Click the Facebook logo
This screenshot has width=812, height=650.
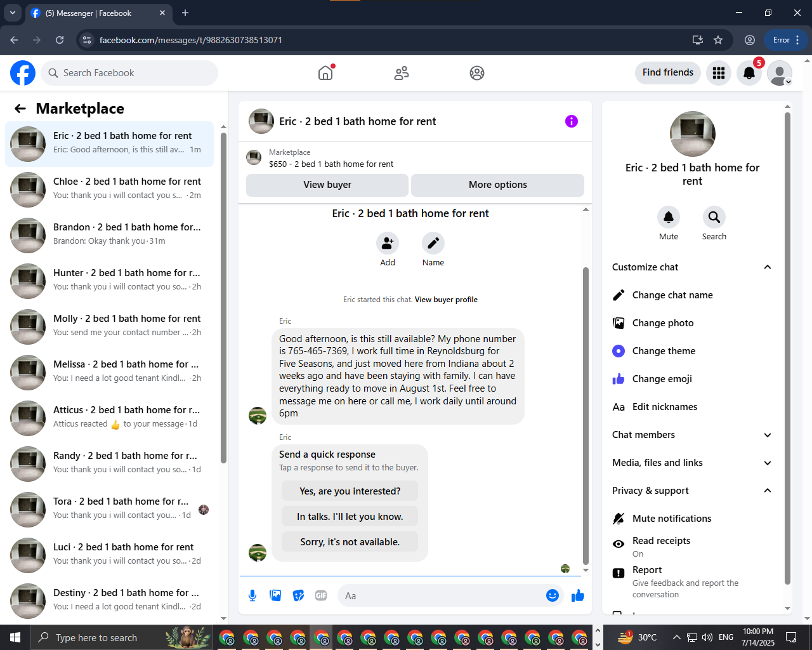coord(23,73)
